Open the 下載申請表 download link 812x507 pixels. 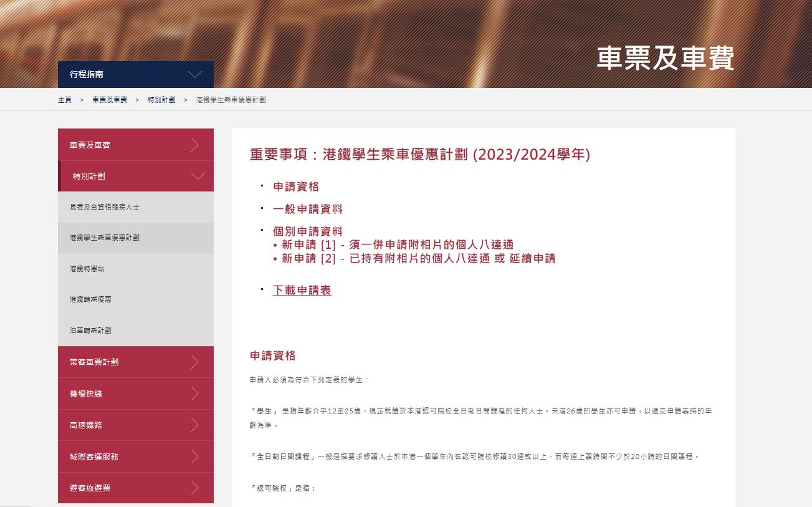click(x=302, y=290)
